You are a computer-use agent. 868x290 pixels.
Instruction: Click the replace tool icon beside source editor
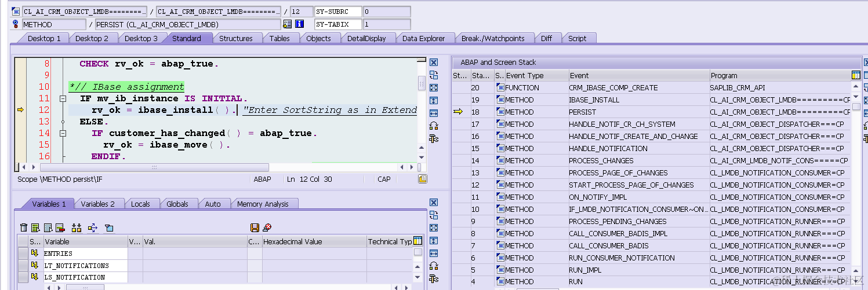pos(434,75)
